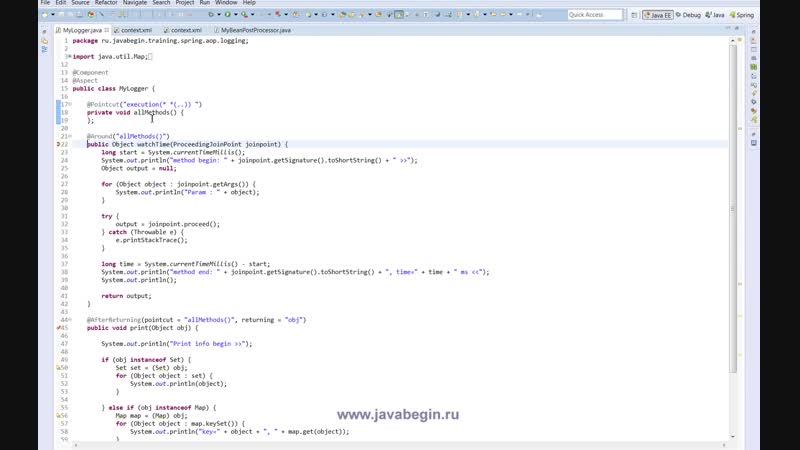Click the "allMethods()" method name on line 18
Image resolution: width=800 pixels, height=450 pixels.
pos(155,112)
